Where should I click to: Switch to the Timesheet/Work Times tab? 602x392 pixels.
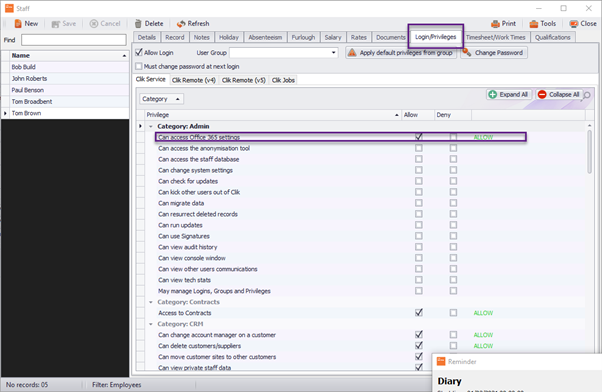tap(495, 37)
